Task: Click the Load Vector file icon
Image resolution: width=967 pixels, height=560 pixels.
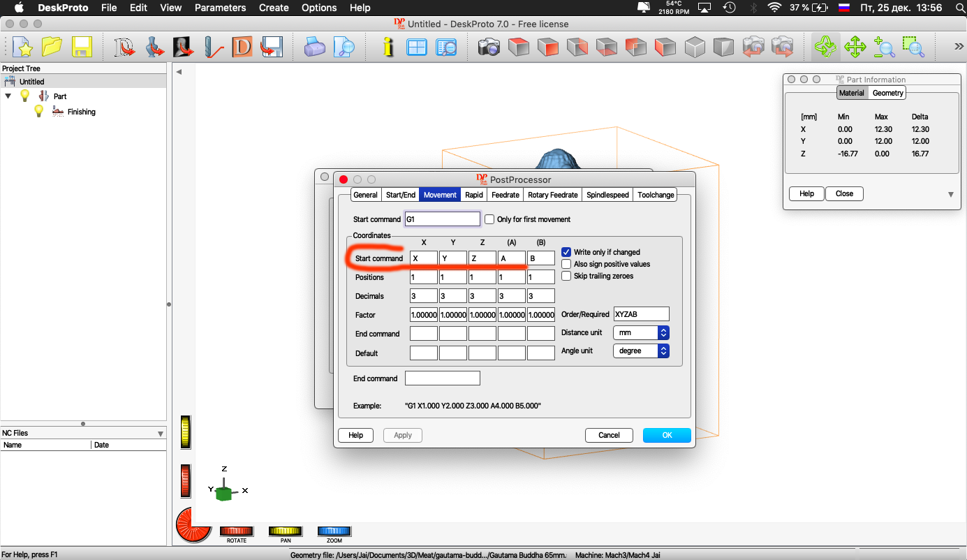Action: [x=125, y=47]
